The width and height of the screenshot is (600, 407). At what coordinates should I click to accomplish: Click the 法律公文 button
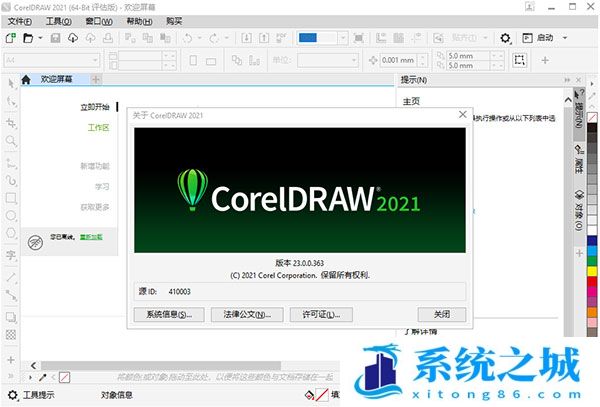coord(247,314)
